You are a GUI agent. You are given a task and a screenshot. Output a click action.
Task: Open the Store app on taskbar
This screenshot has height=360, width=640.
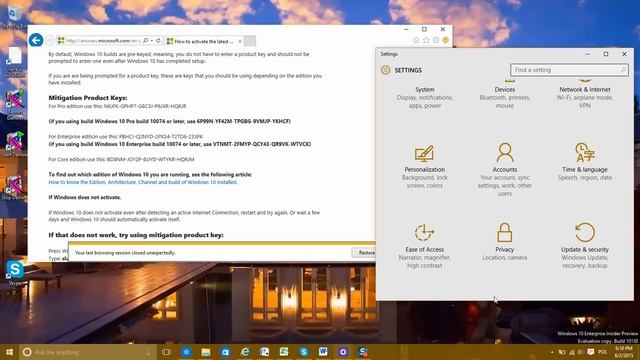coord(225,352)
